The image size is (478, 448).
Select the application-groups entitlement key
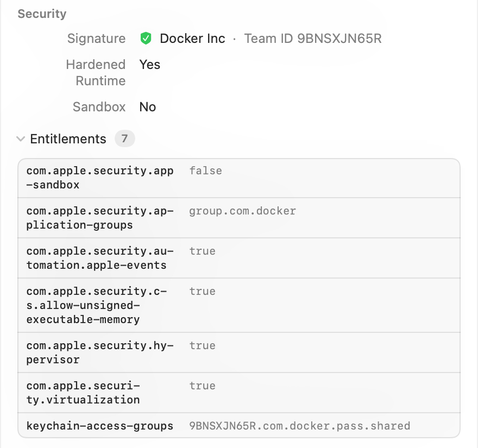[100, 218]
